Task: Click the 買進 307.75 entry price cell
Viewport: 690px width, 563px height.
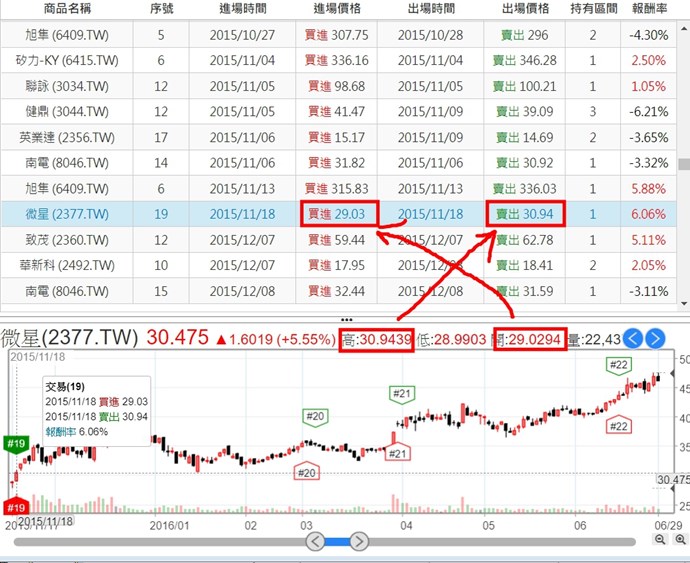Action: click(337, 35)
